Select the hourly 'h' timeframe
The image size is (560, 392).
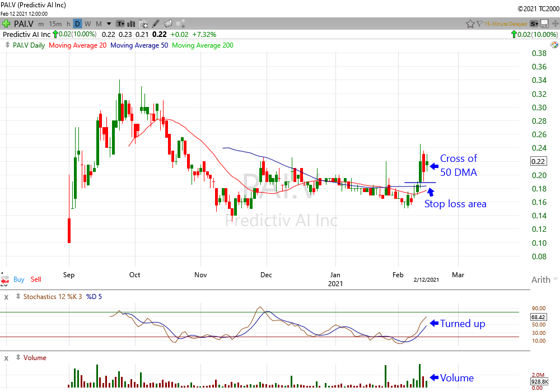point(68,24)
